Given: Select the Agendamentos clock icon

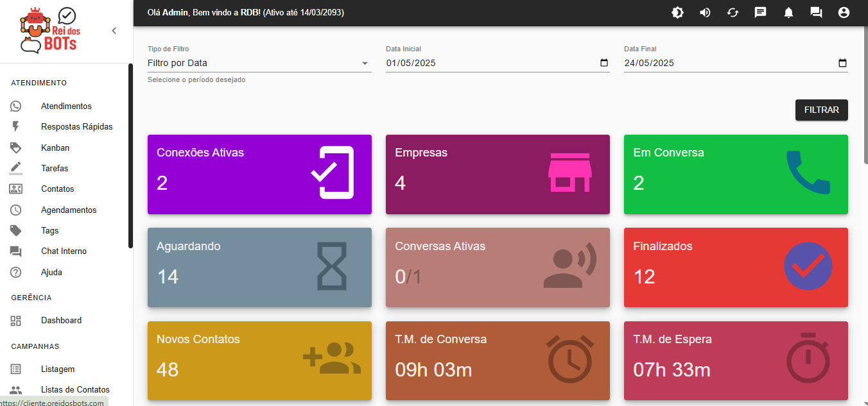Looking at the screenshot, I should 15,209.
